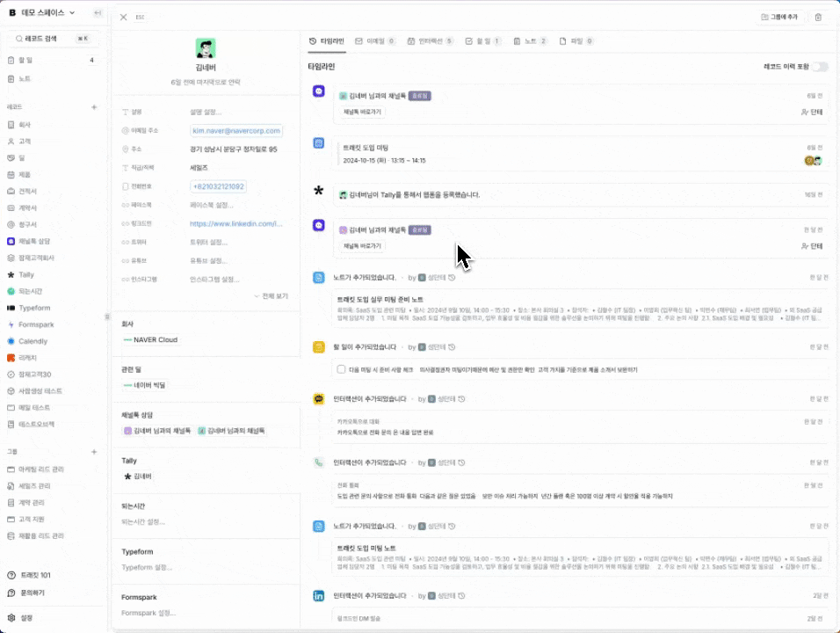Open the kim.naver@navercorp.com email link
The width and height of the screenshot is (840, 633).
235,130
